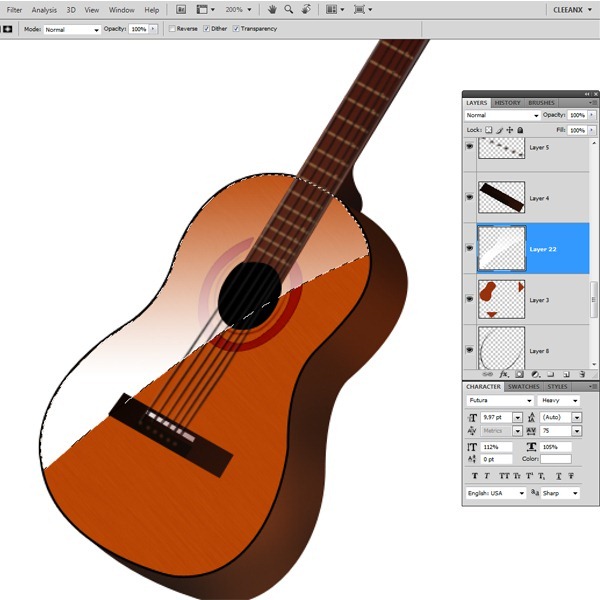This screenshot has height=600, width=600.
Task: Open the Futura font family dropdown
Action: point(500,401)
